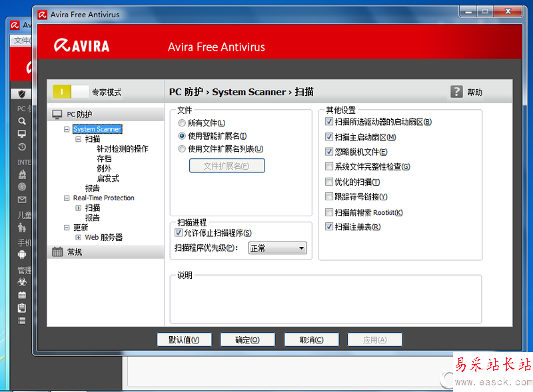The height and width of the screenshot is (392, 533).
Task: Open 文件 menu in background window
Action: click(x=22, y=41)
